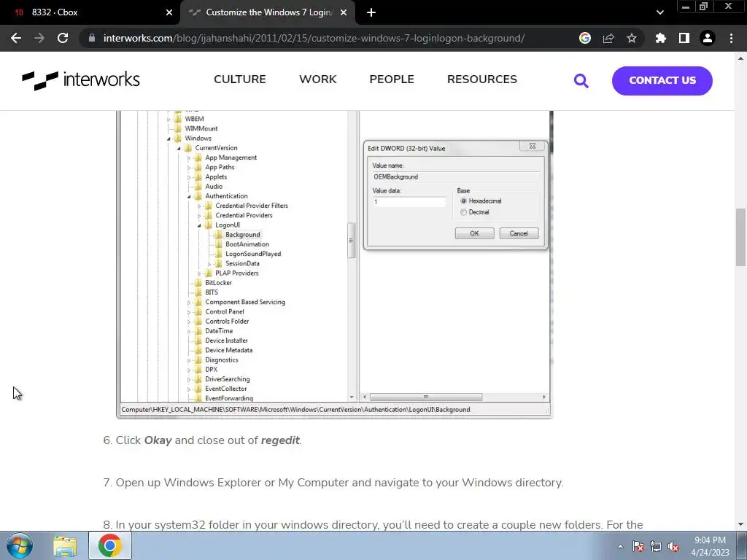Viewport: 747px width, 560px height.
Task: Show hidden system tray icons
Action: pyautogui.click(x=620, y=546)
